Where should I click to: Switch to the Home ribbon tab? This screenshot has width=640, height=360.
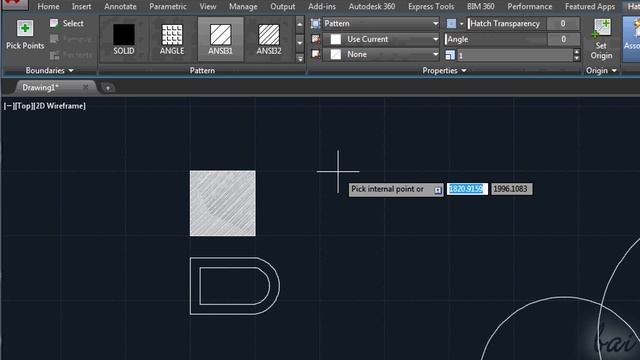tap(48, 7)
